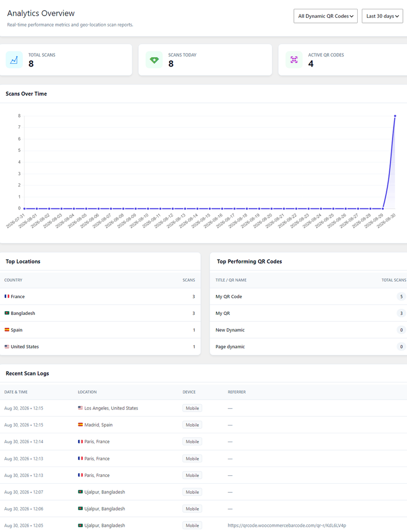Click the France flag in Top Locations

7,296
